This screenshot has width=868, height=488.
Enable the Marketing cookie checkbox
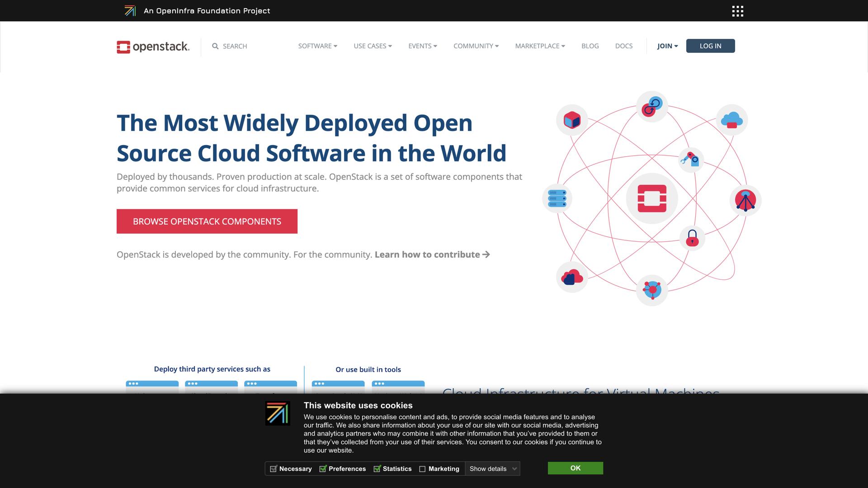[423, 469]
